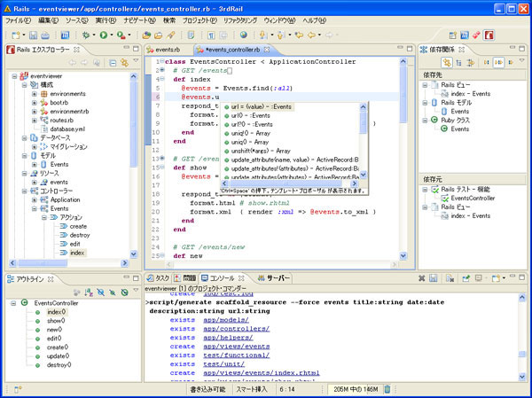Click the Save icon in the toolbar
Viewport: 532px width, 398px height.
tap(31, 35)
